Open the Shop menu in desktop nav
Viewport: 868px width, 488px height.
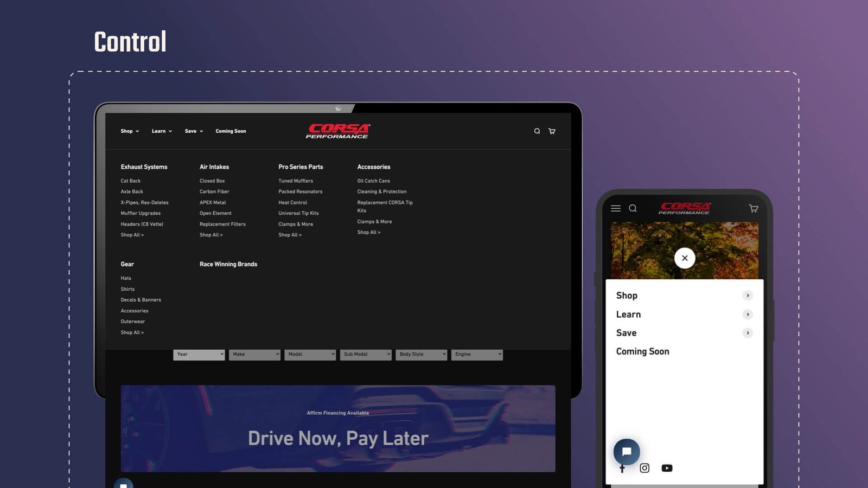(x=130, y=131)
